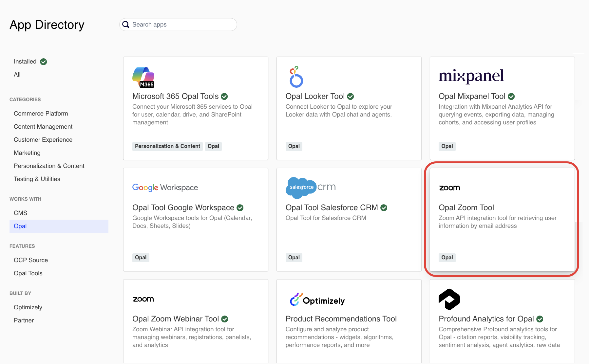Viewport: 589px width, 364px height.
Task: Click Opal tag on Opal Zoom Tool card
Action: coord(447,258)
